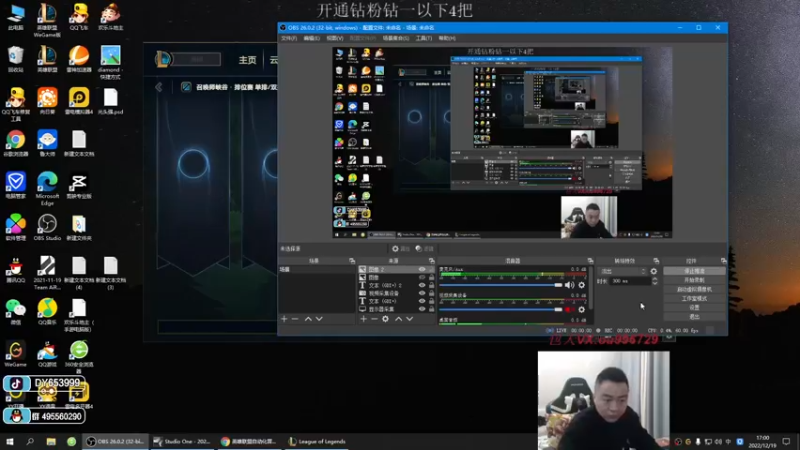This screenshot has width=800, height=450.
Task: Open the Windows Start menu
Action: click(10, 442)
